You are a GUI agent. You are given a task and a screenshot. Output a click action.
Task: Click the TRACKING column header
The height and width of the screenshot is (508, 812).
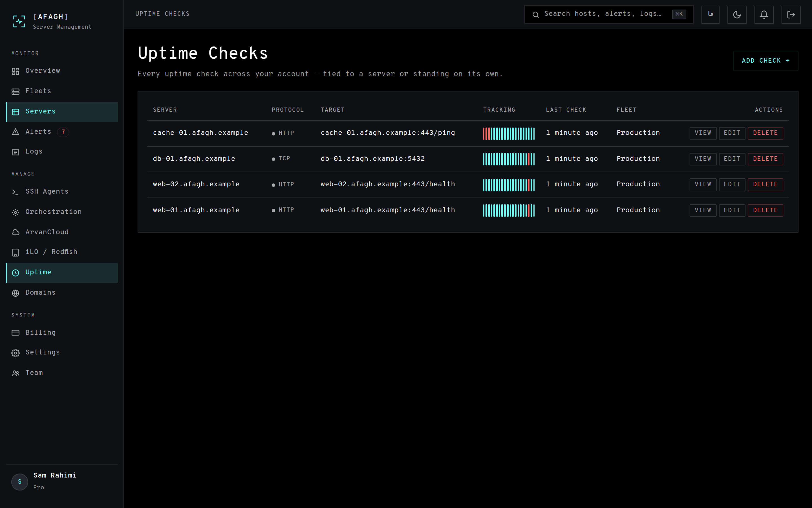(499, 110)
